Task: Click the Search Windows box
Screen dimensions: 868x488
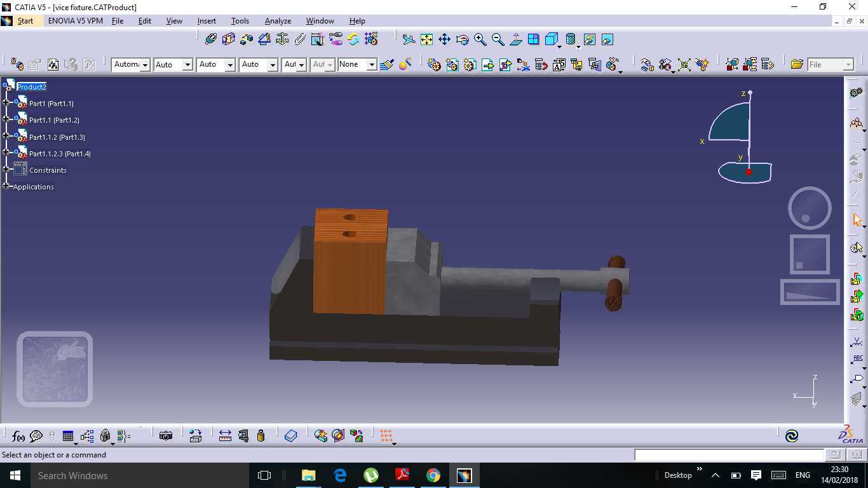Action: [x=139, y=475]
